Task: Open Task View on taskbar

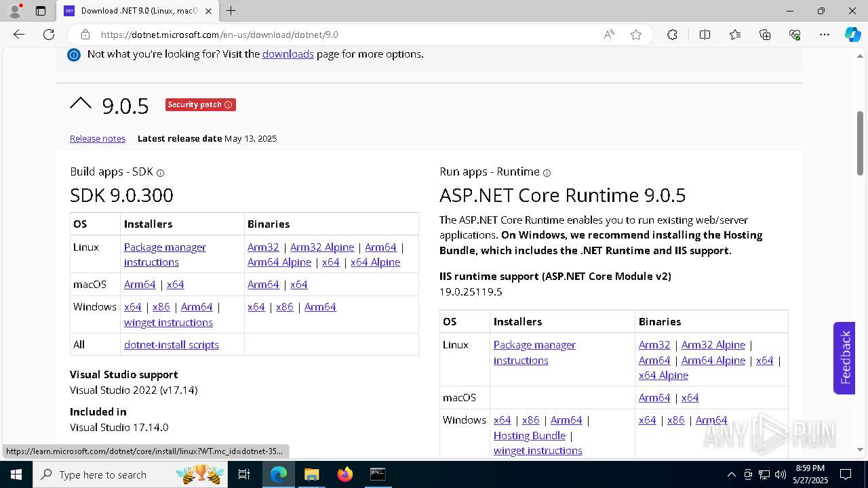Action: [245, 474]
